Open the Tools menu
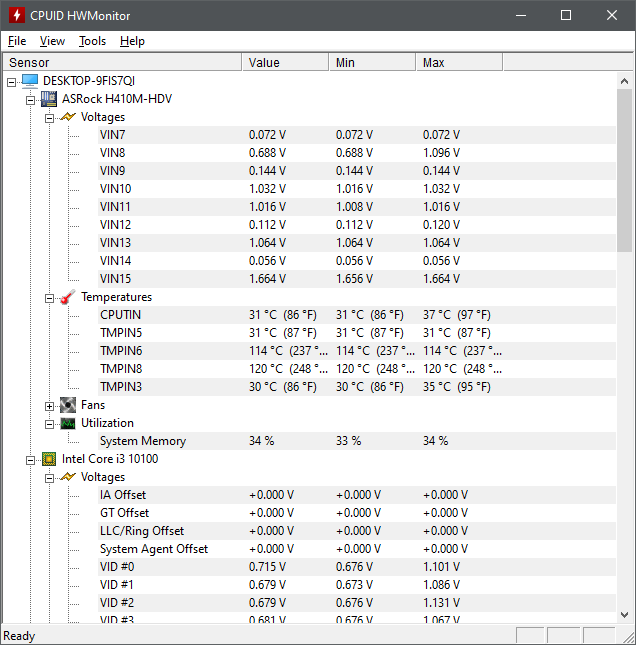This screenshot has width=636, height=645. point(93,41)
